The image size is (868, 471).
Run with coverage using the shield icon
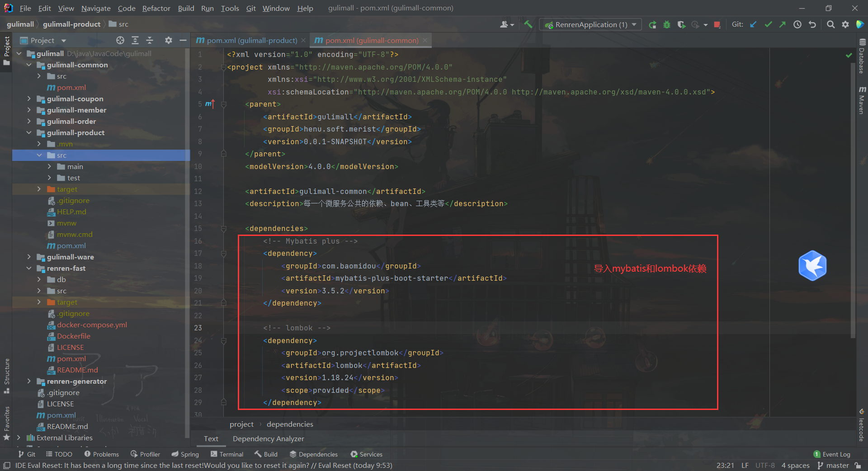[x=681, y=25]
